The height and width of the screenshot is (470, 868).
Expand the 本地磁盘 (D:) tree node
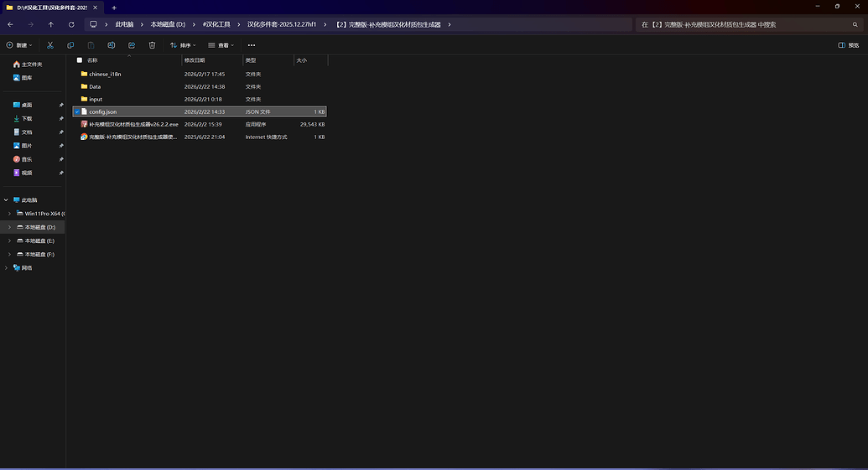[x=9, y=227]
